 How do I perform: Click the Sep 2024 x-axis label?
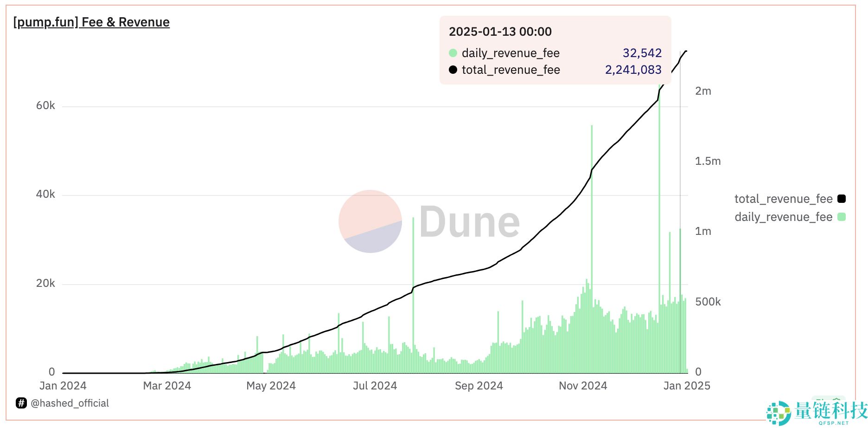[x=479, y=386]
